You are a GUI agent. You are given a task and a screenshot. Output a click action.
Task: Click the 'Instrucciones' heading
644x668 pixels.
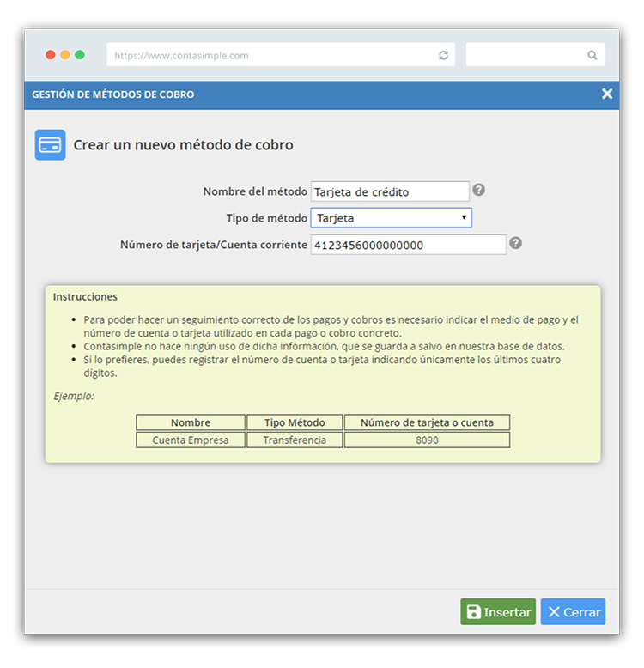pyautogui.click(x=85, y=296)
